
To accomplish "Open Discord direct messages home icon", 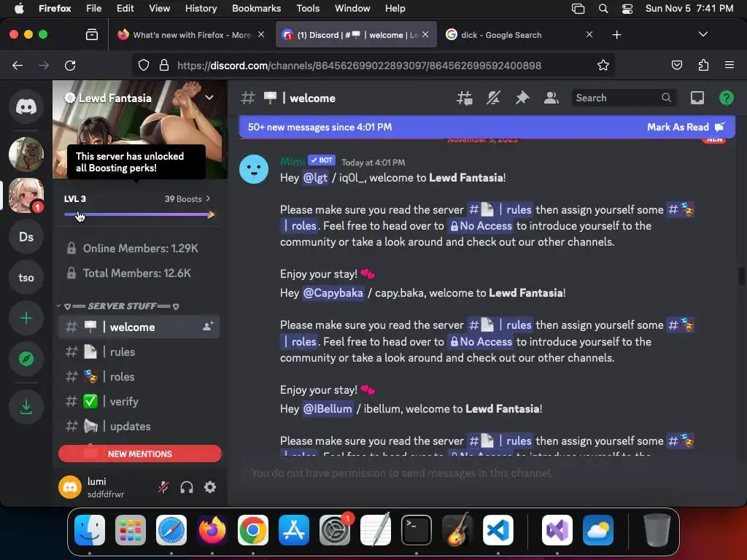I will point(26,106).
